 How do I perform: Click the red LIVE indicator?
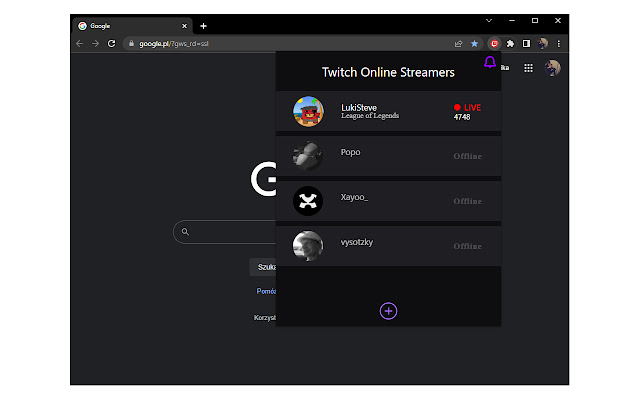pyautogui.click(x=467, y=108)
